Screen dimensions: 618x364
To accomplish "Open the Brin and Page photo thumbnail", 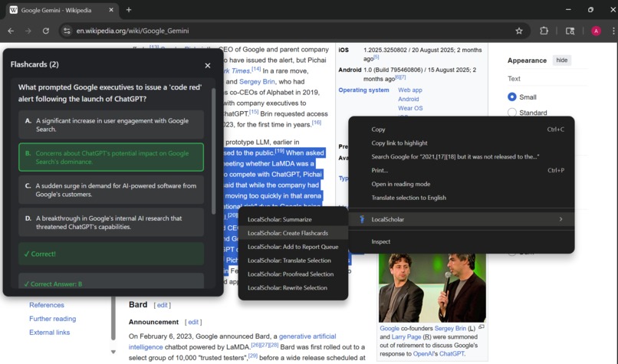I will click(x=432, y=288).
